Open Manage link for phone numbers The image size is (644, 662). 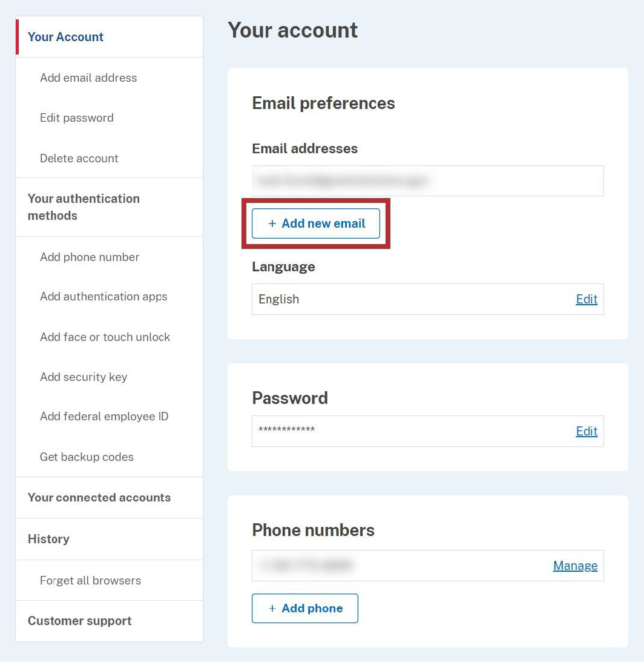point(575,566)
